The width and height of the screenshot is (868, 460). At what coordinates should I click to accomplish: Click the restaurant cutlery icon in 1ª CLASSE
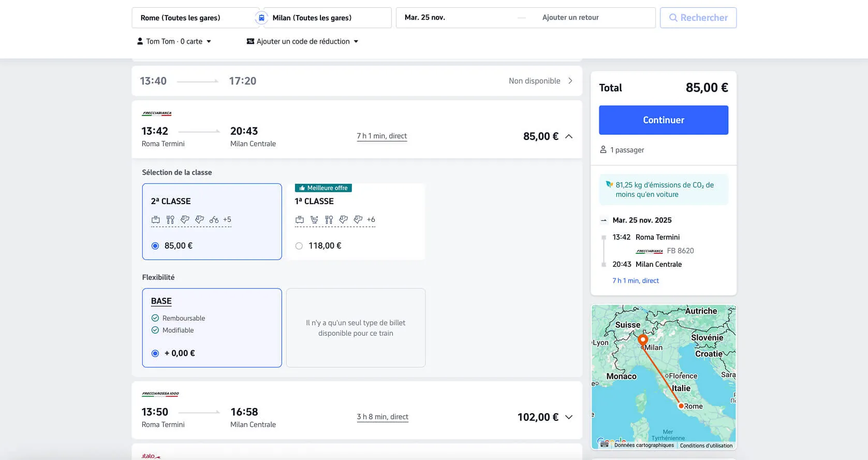click(329, 220)
